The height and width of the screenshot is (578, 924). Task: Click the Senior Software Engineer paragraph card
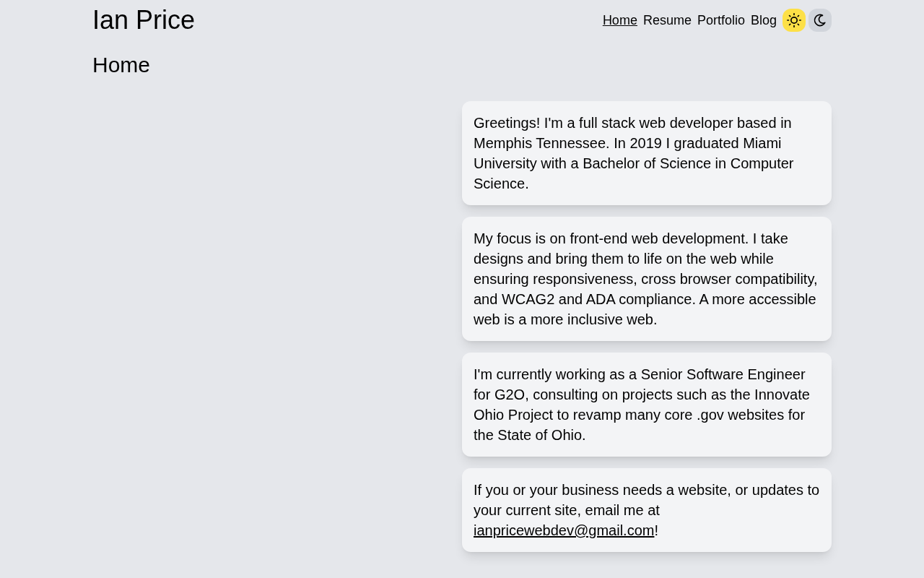[x=646, y=405]
